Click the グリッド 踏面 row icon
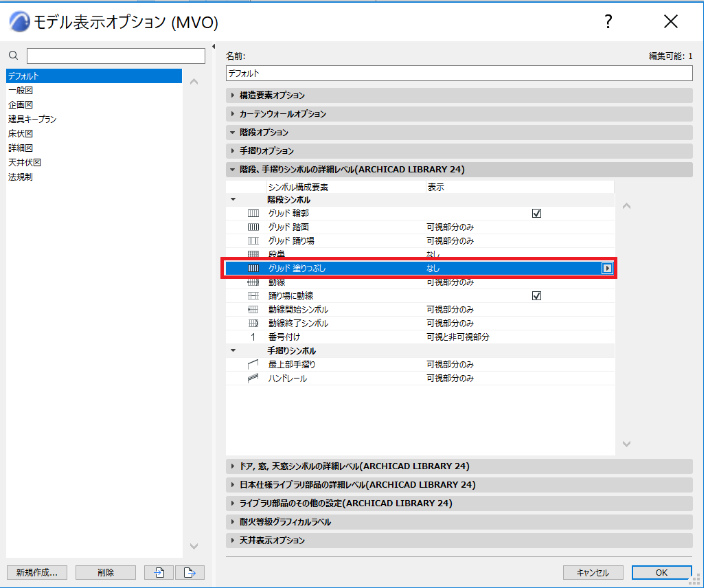This screenshot has height=588, width=708. click(253, 227)
